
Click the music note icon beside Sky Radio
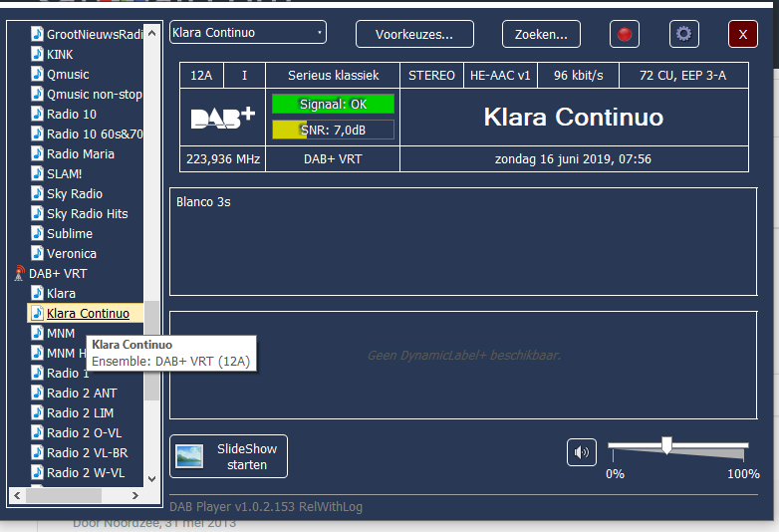37,193
